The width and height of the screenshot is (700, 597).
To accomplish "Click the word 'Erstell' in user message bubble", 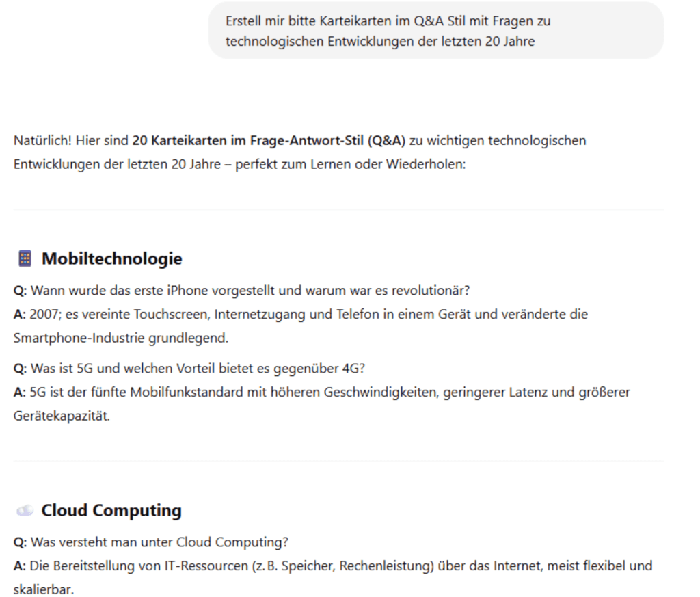I will coord(242,21).
